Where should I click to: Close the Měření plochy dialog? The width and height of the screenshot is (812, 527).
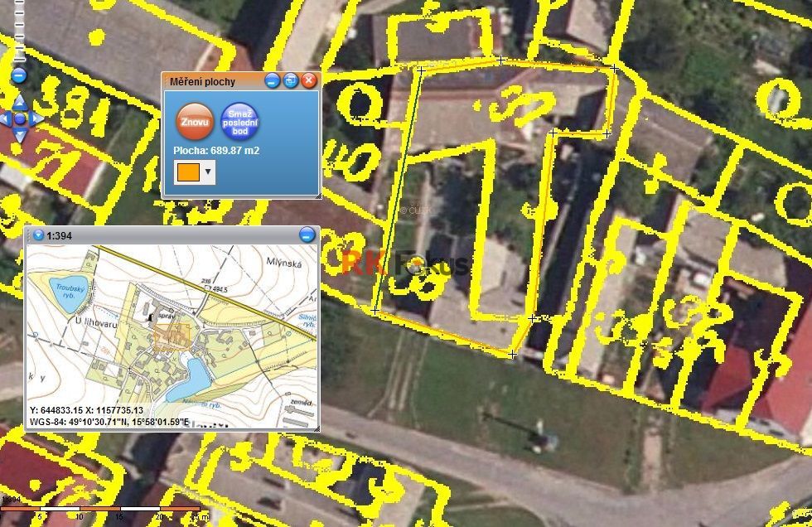click(308, 80)
